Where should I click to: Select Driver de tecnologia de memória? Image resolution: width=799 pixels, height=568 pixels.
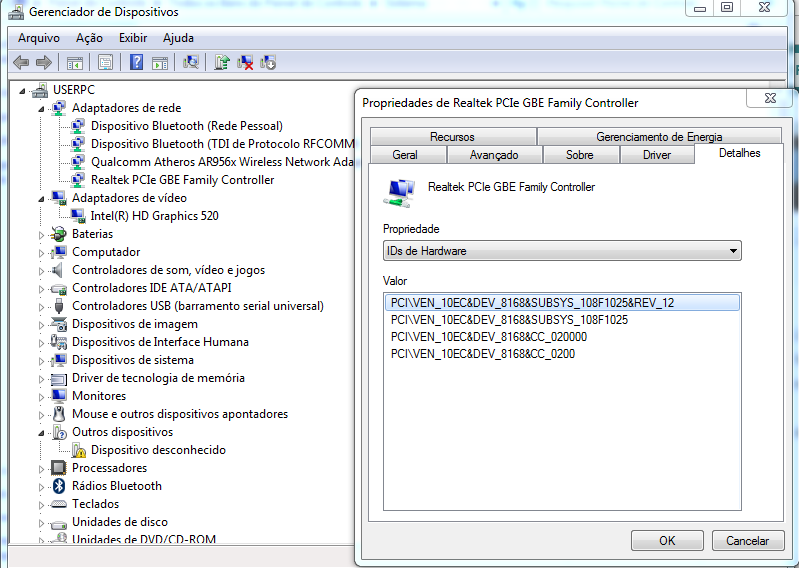click(x=158, y=378)
